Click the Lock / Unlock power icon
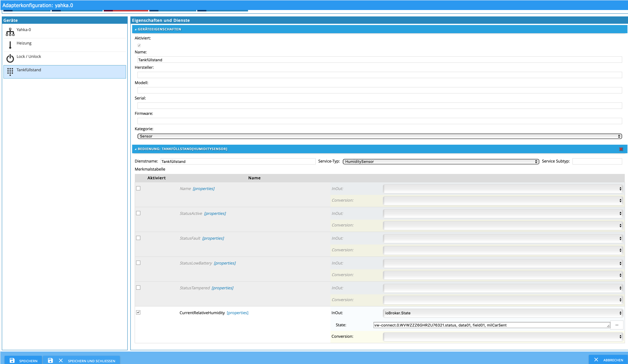This screenshot has height=364, width=628. click(10, 59)
